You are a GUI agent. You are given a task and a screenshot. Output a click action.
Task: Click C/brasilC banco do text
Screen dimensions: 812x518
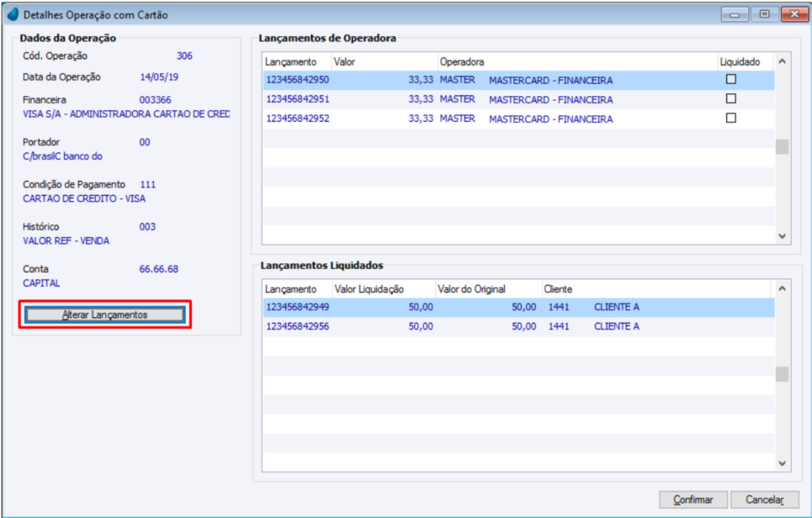pos(62,156)
